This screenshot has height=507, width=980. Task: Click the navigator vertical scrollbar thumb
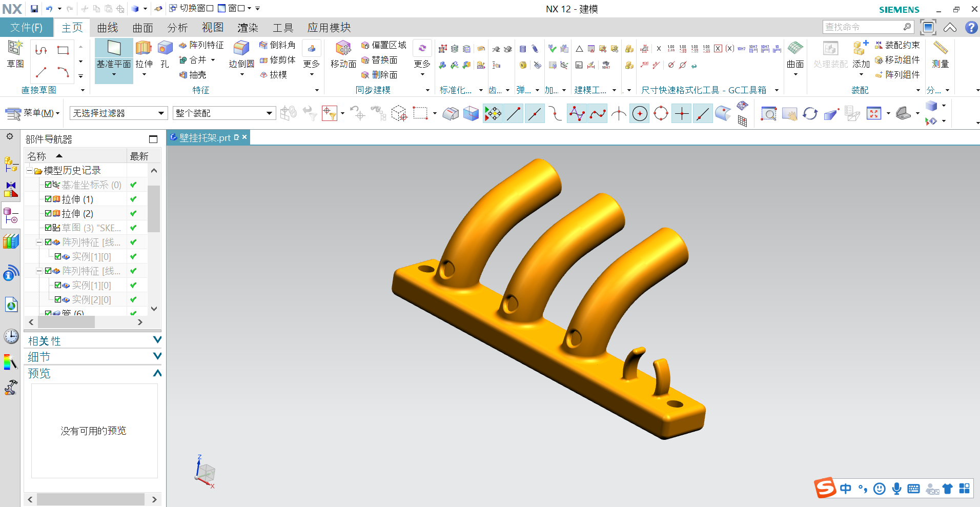(x=154, y=208)
